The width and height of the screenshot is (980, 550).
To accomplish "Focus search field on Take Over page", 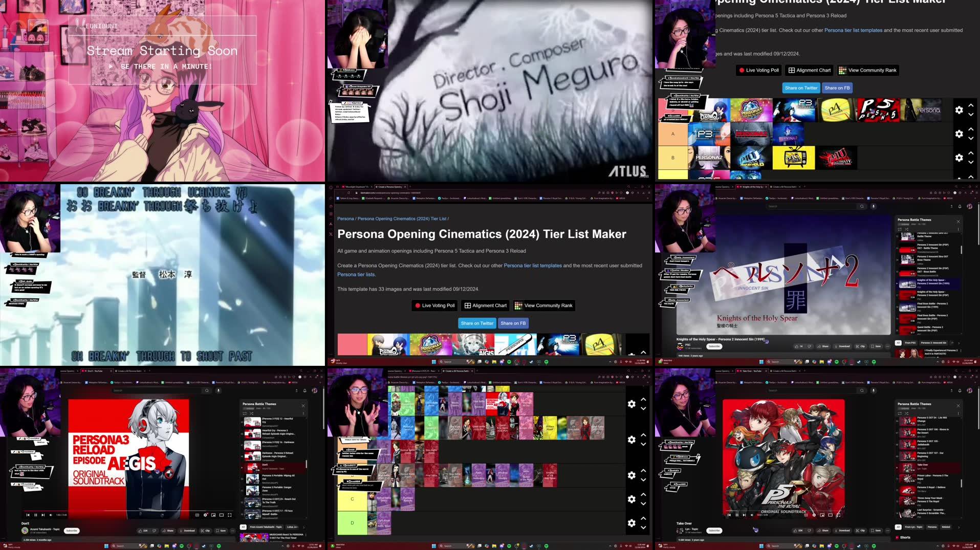I will point(813,390).
